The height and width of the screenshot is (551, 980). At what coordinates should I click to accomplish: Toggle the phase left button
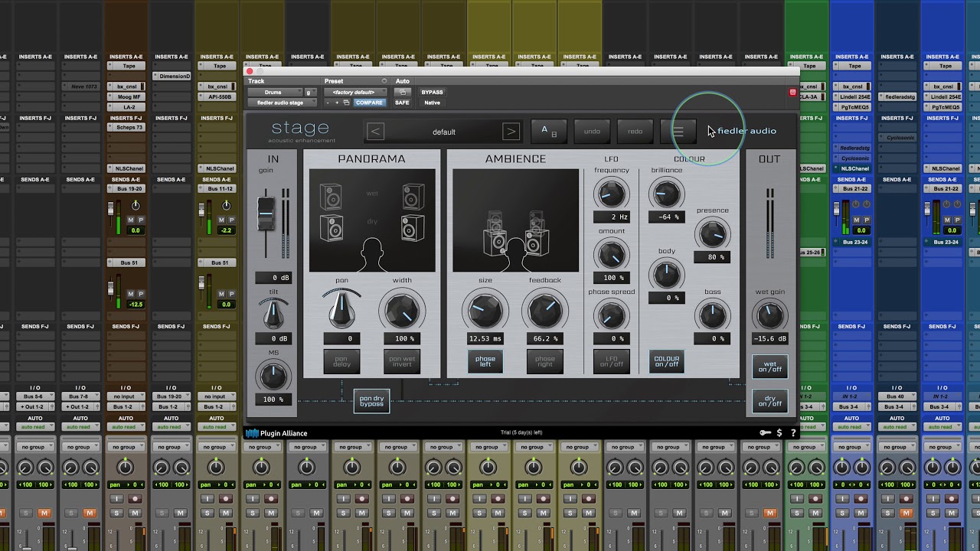click(x=485, y=361)
